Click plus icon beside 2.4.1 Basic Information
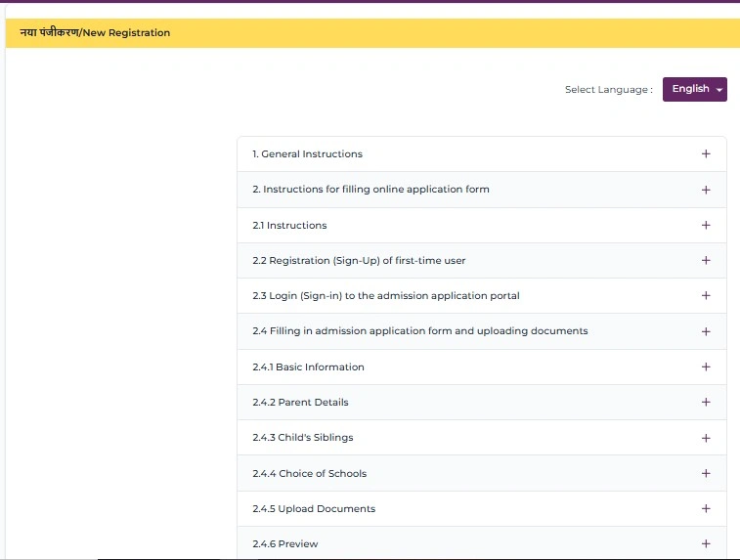Image resolution: width=740 pixels, height=560 pixels. (706, 367)
